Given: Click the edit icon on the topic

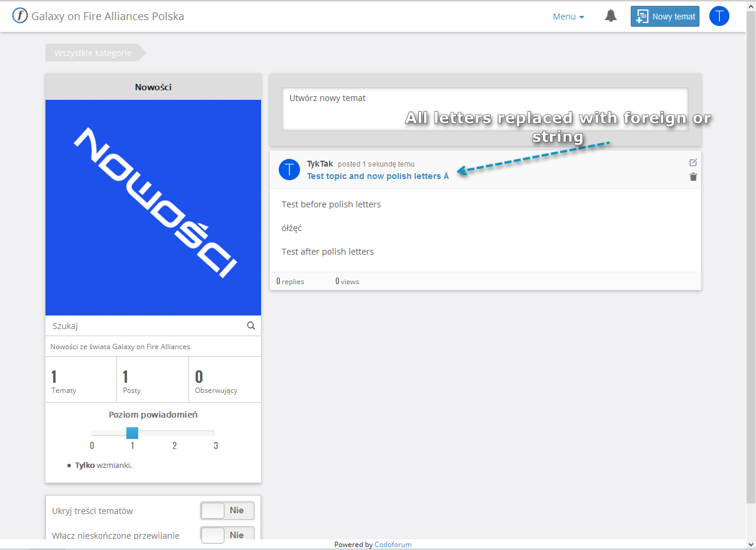Looking at the screenshot, I should [693, 162].
